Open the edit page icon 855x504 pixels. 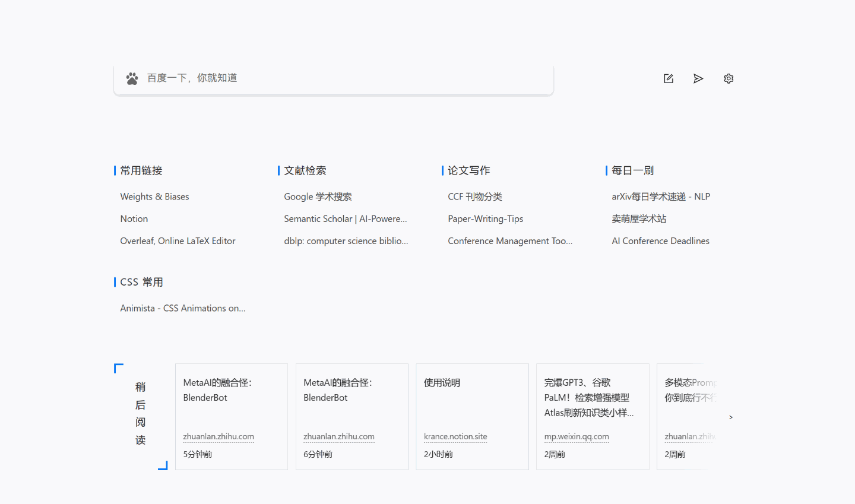[x=668, y=78]
